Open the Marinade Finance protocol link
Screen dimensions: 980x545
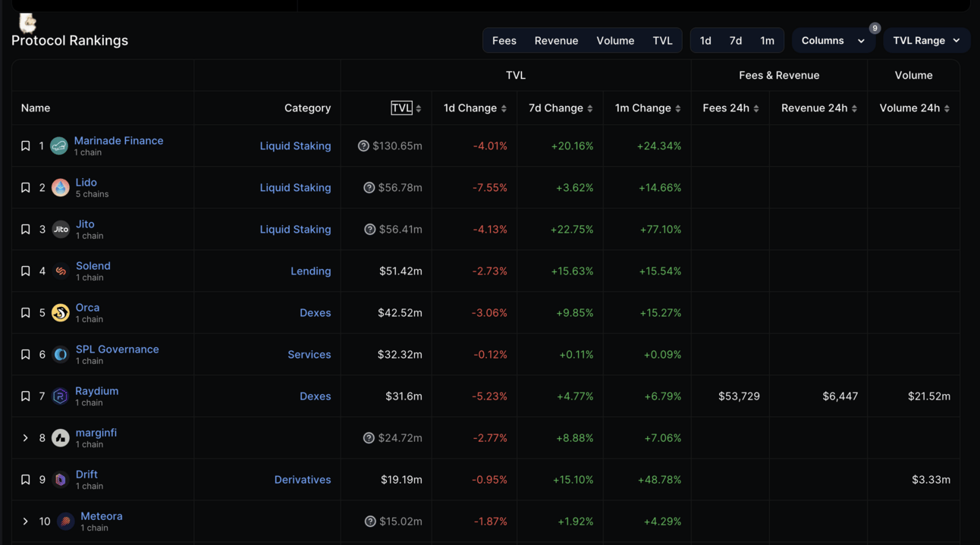(x=118, y=140)
